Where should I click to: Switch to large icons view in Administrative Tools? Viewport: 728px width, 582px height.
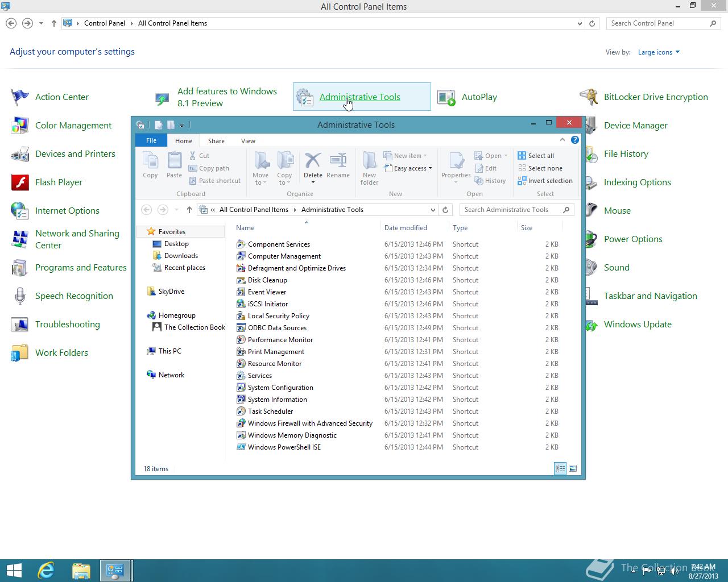click(573, 468)
